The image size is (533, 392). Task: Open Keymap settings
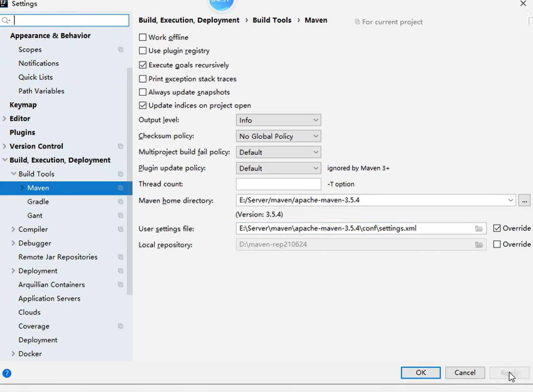(23, 105)
